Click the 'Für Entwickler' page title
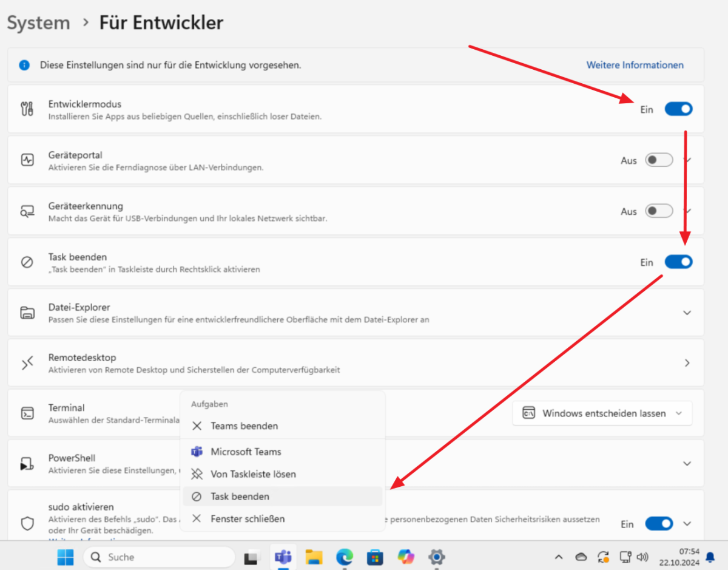The height and width of the screenshot is (570, 728). tap(161, 23)
